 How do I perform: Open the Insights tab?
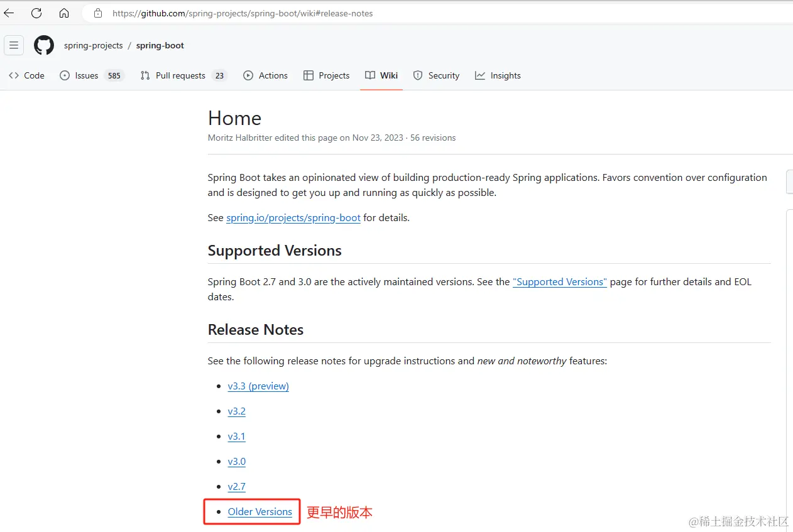pyautogui.click(x=498, y=75)
